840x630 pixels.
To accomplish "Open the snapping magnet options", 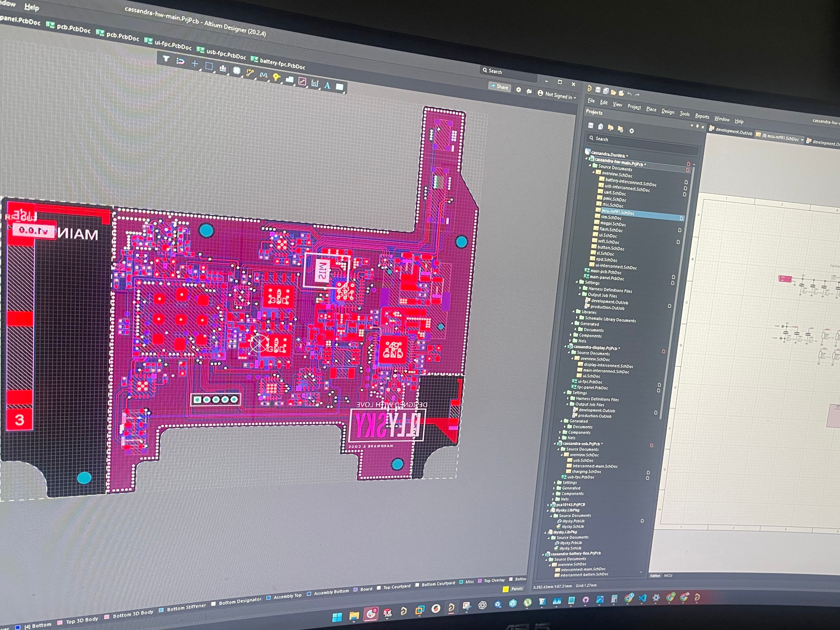I will coord(180,61).
